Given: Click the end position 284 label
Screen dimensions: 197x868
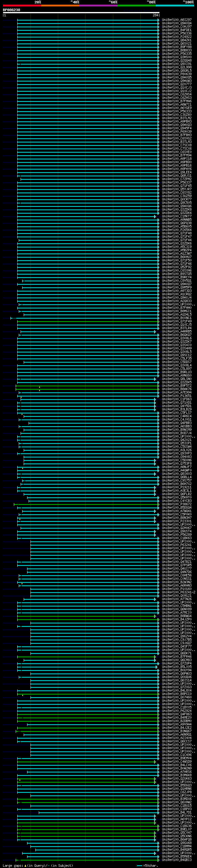Looking at the screenshot, I should 155,15.
